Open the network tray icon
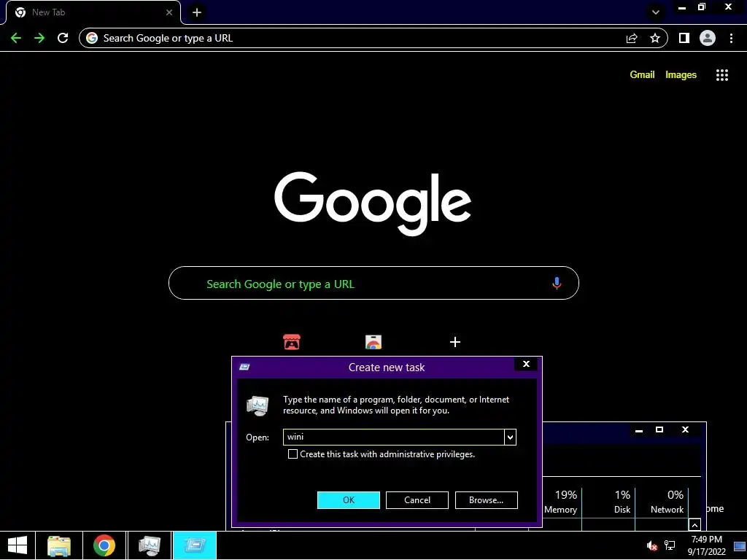This screenshot has height=560, width=747. click(x=670, y=545)
